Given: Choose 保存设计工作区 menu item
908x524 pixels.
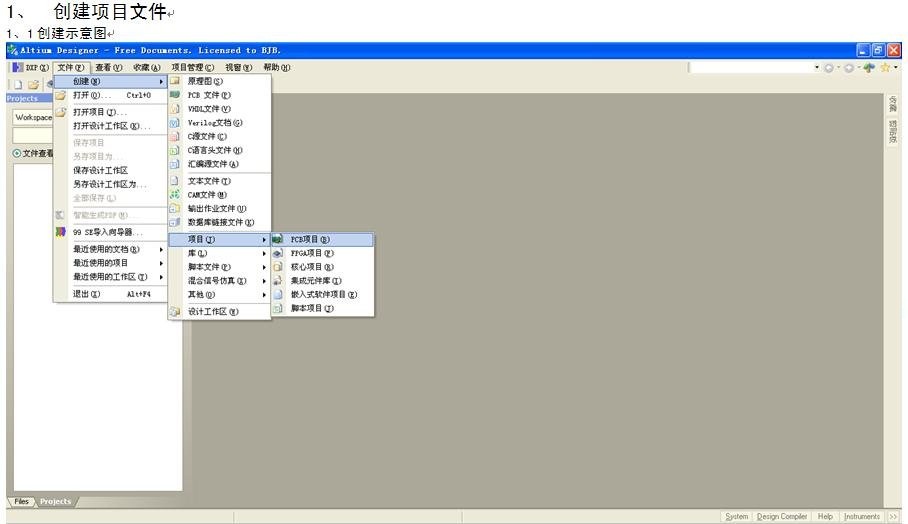Looking at the screenshot, I should tap(111, 170).
